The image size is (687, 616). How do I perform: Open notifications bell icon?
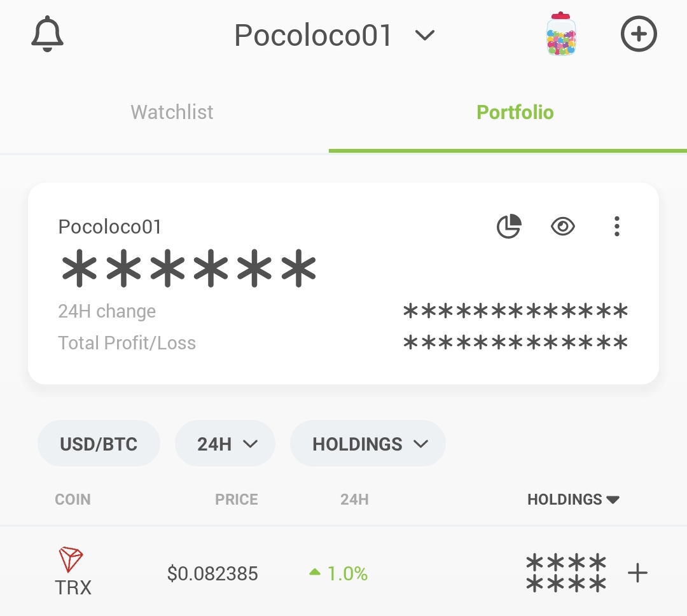pos(47,34)
